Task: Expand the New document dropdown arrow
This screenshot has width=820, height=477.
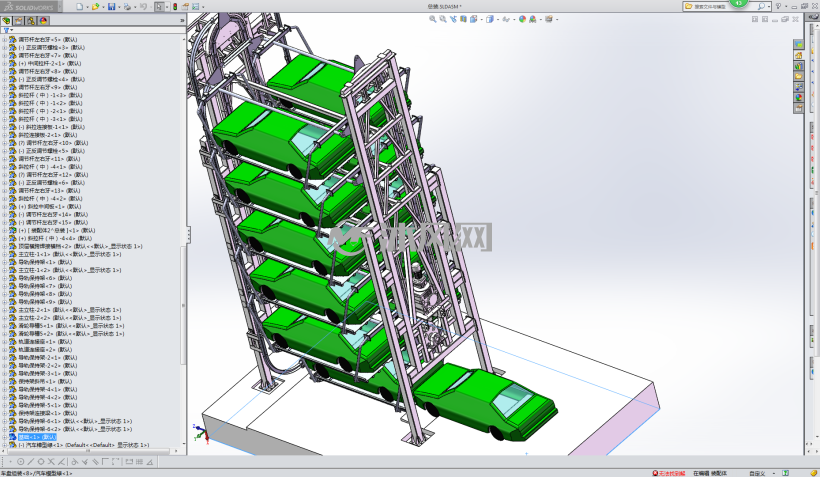Action: tap(87, 7)
